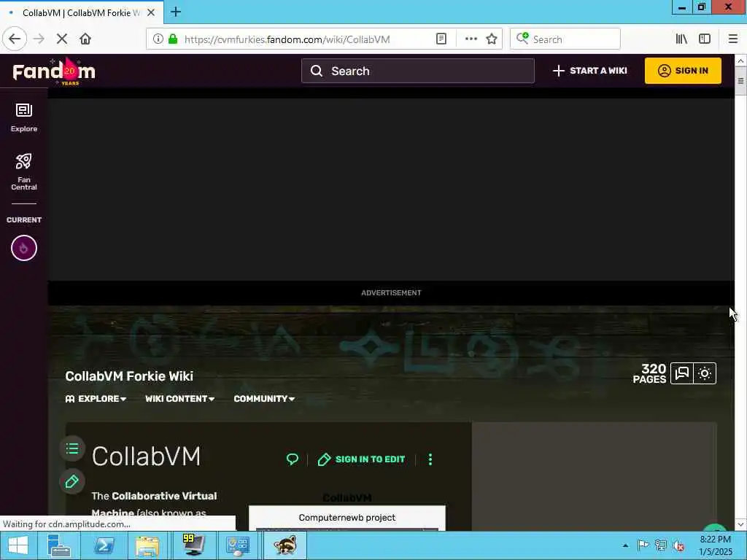Open the Firefox library icon
747x560 pixels.
[681, 39]
